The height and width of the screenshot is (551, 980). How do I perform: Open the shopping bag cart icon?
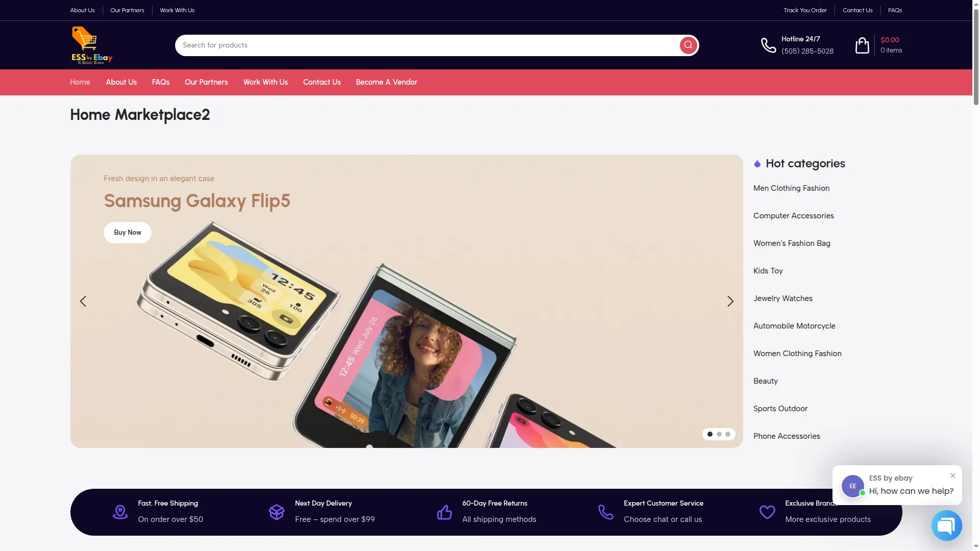pyautogui.click(x=862, y=45)
